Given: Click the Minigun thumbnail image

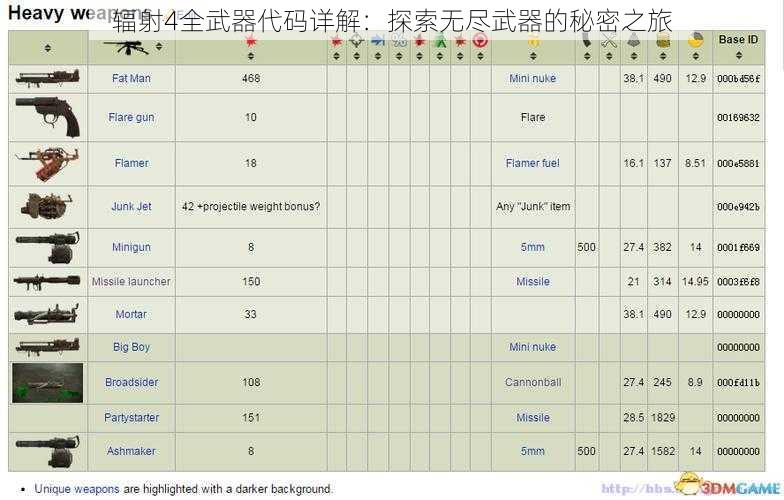Looking at the screenshot, I should tap(48, 248).
